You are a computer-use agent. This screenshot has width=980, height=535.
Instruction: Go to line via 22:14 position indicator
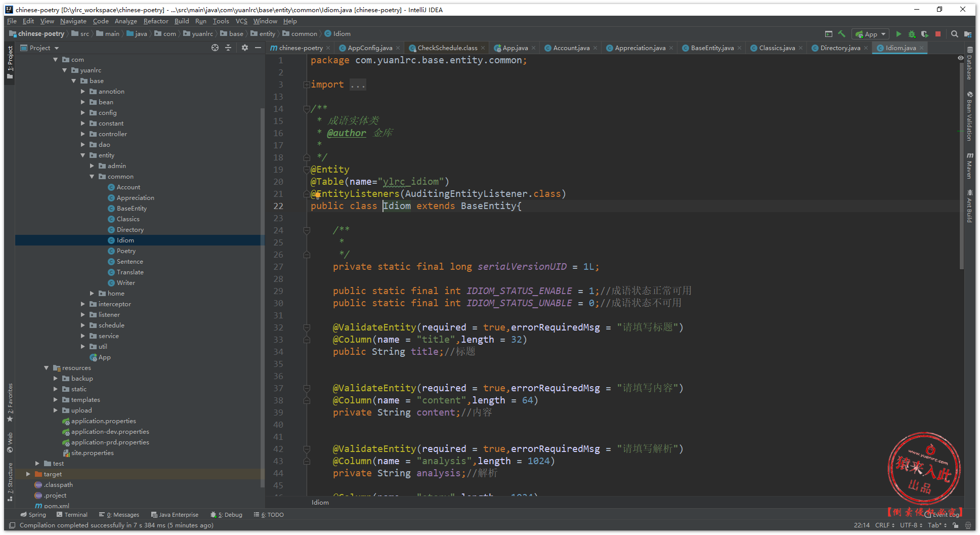(862, 525)
